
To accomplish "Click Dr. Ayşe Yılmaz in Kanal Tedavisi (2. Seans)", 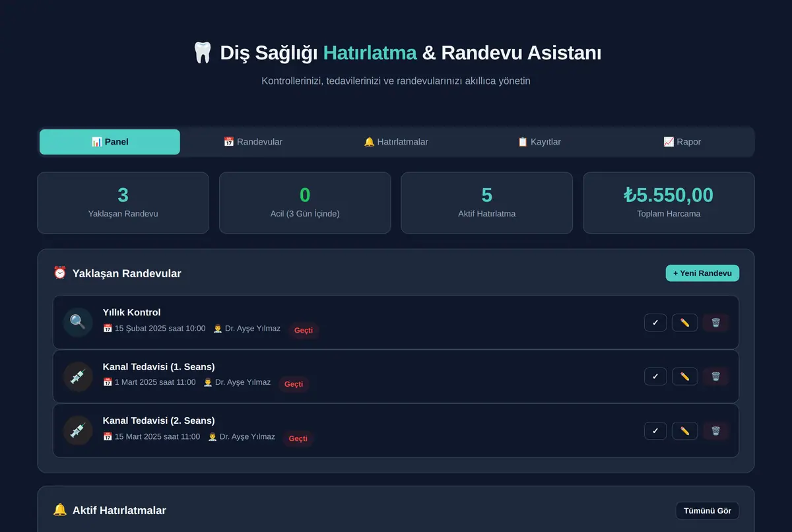I will 242,436.
